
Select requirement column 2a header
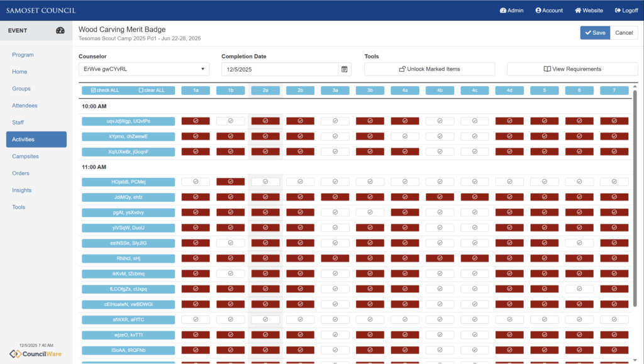click(265, 91)
